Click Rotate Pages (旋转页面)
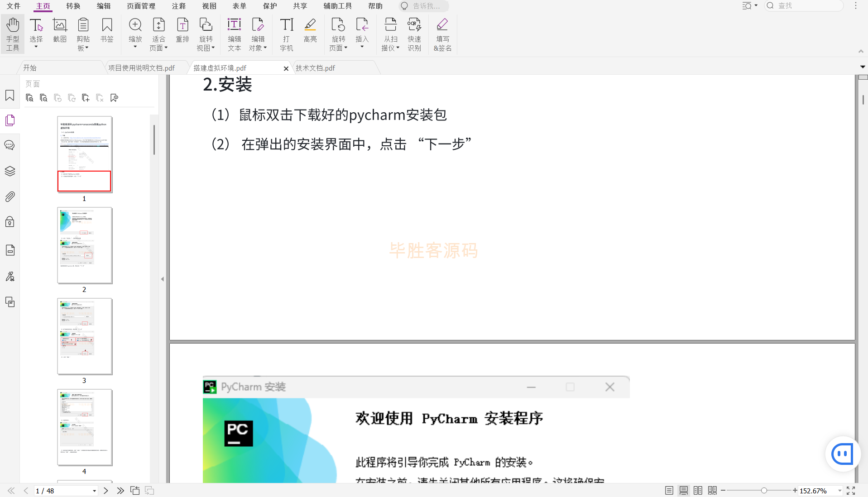The image size is (868, 497). click(338, 34)
